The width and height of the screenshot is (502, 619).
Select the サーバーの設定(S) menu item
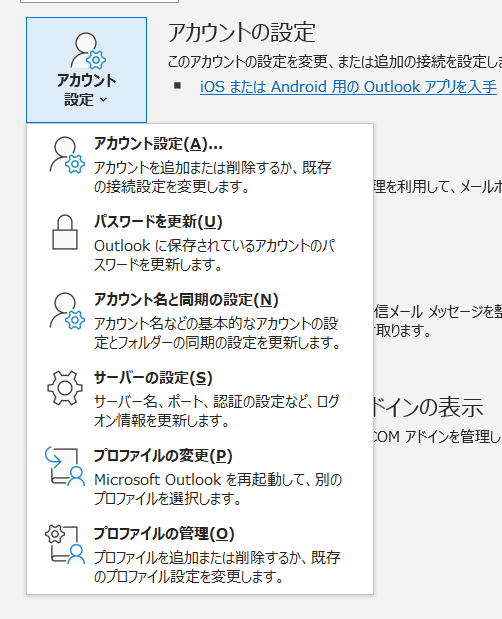(x=200, y=397)
